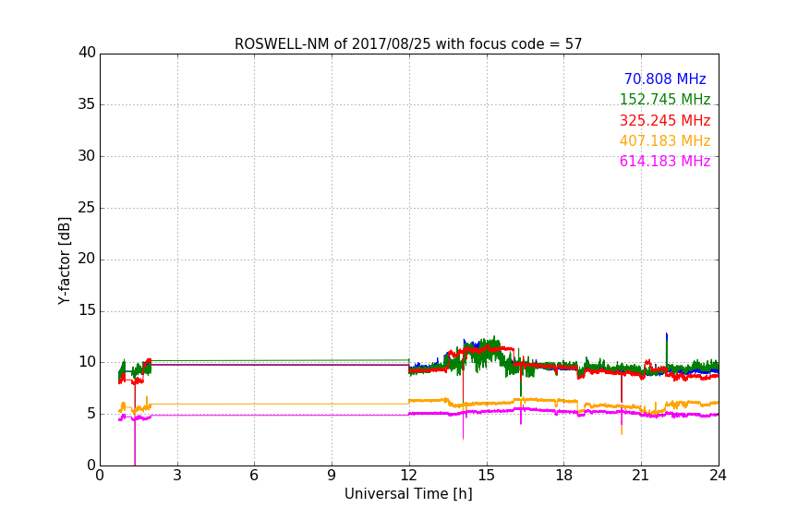
Task: Click the y-axis tick label 25
Action: coord(87,207)
